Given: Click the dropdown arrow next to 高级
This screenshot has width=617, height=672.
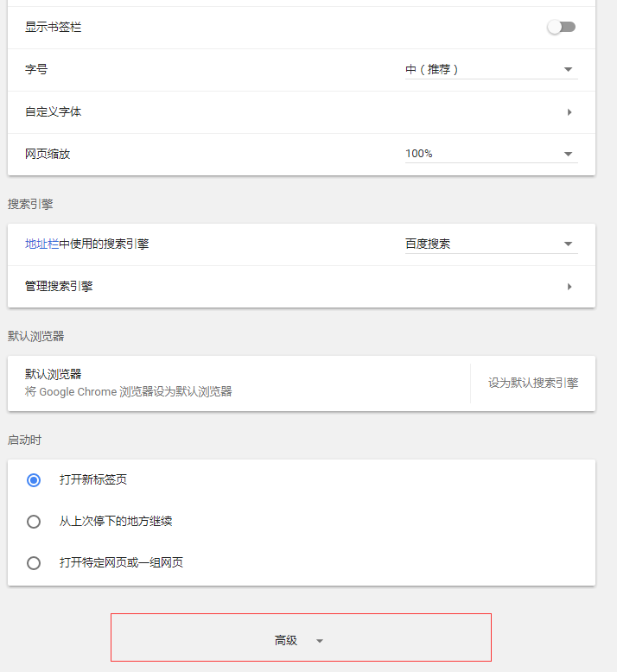Looking at the screenshot, I should (320, 641).
